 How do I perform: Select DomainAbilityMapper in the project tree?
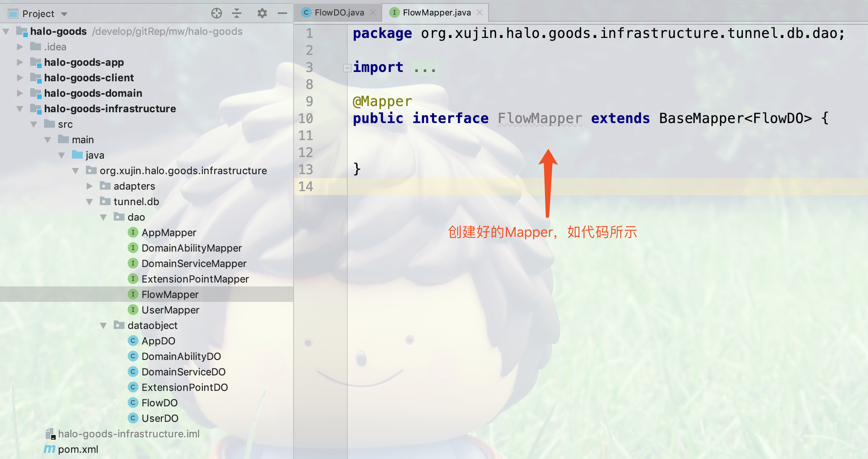[191, 248]
